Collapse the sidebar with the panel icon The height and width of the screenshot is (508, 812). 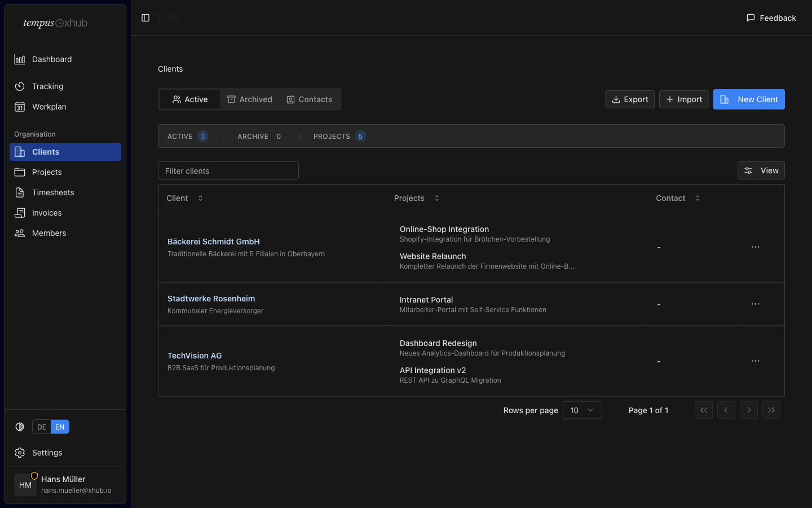145,18
